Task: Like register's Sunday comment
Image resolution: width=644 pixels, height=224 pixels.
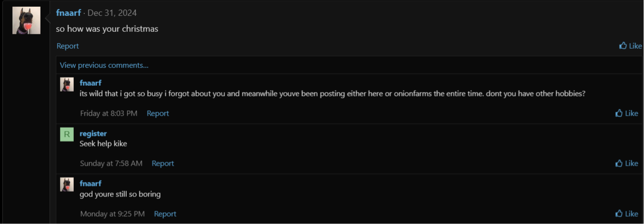Action: click(627, 163)
